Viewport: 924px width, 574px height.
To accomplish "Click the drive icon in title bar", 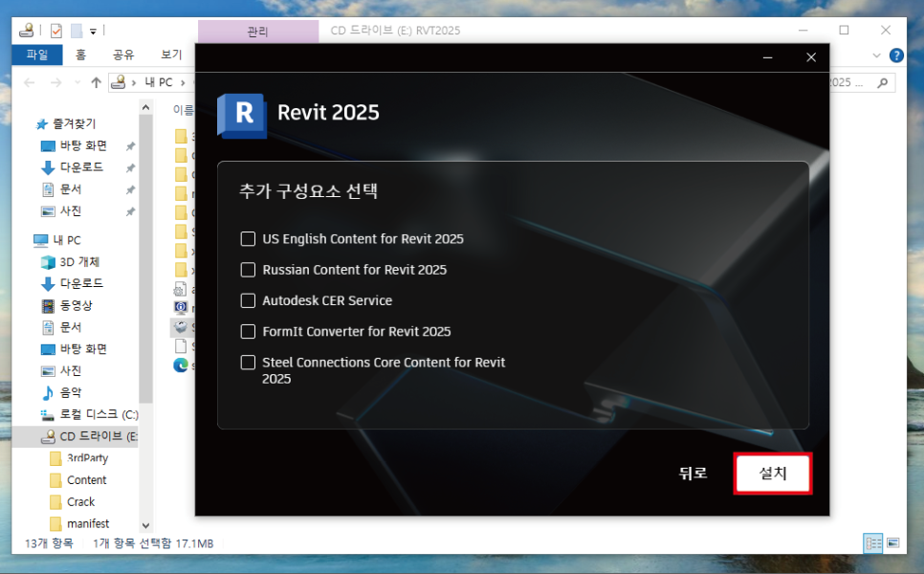I will click(27, 30).
